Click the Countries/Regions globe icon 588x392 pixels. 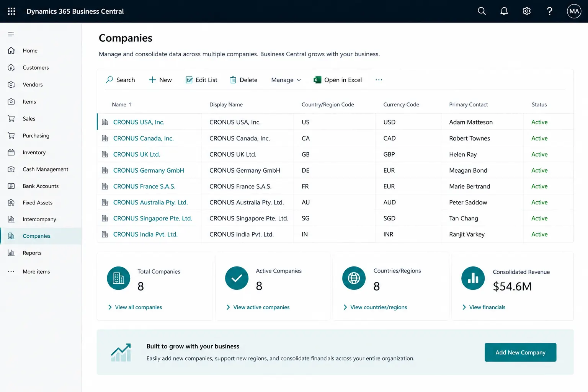[354, 278]
